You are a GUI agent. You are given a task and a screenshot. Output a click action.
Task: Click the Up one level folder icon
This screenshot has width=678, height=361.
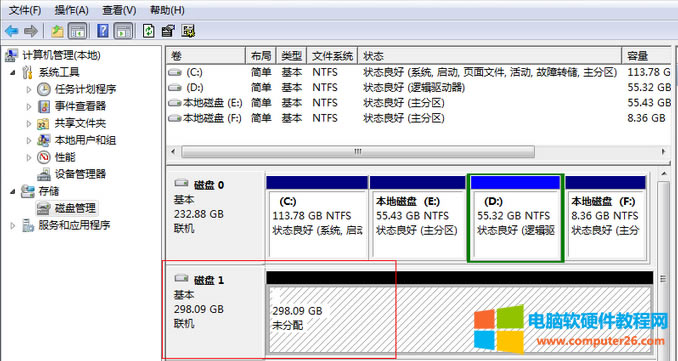57,31
